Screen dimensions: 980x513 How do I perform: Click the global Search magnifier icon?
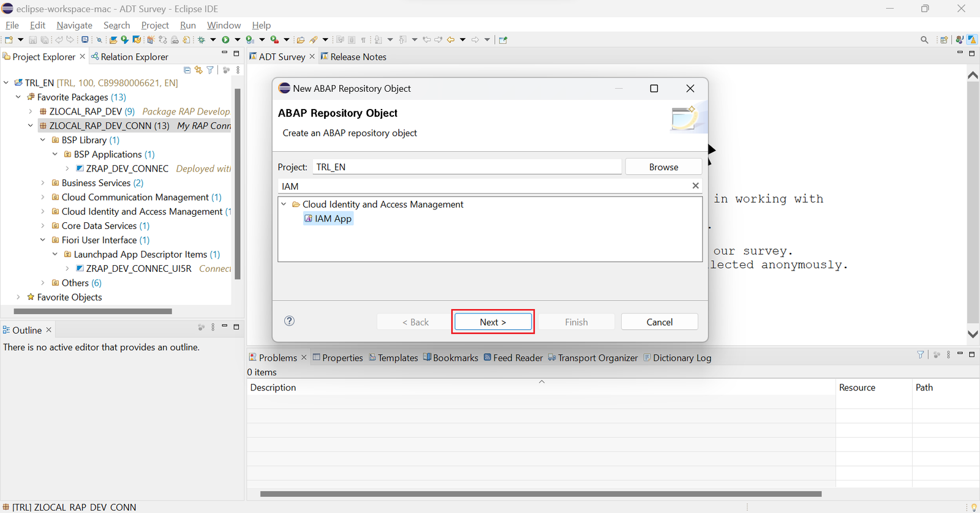924,40
